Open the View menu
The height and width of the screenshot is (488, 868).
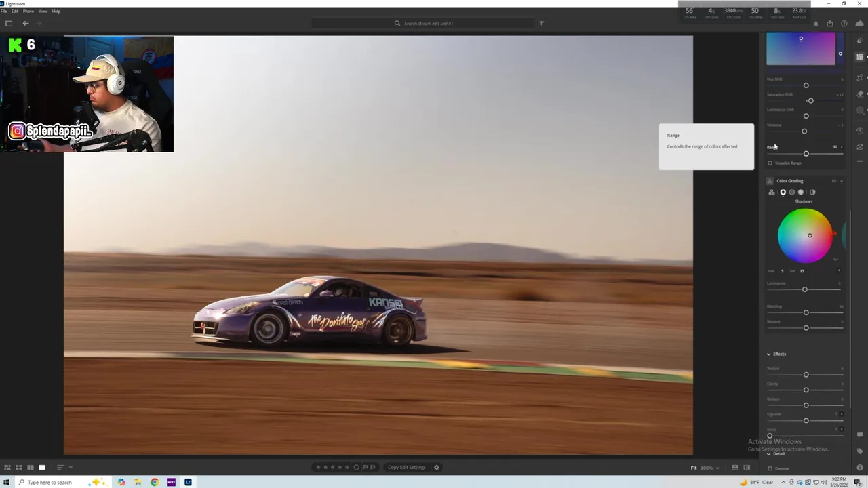tap(43, 12)
